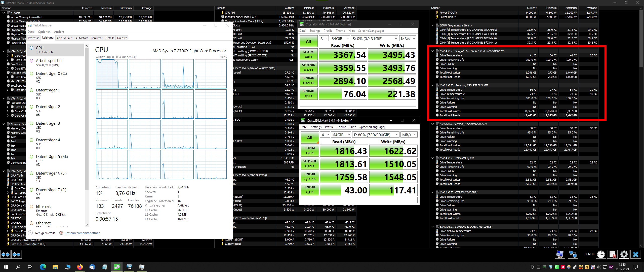
Task: Run RND4K Q1T1 test in upper CrystalDiskMark
Action: 308,94
